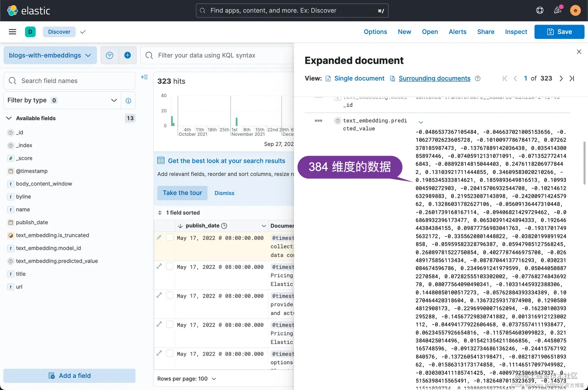Select the text_embedding.is_truncated field
The image size is (588, 390).
click(x=52, y=235)
